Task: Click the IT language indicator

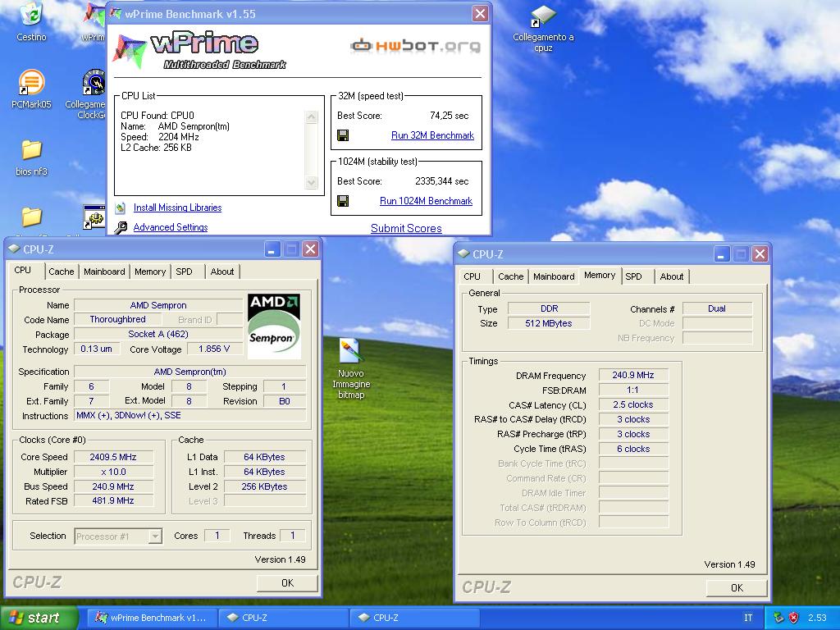Action: coord(748,618)
